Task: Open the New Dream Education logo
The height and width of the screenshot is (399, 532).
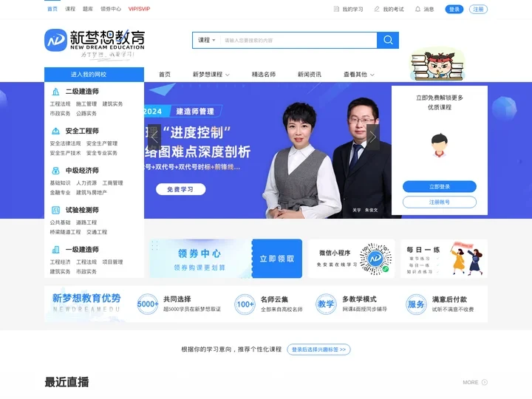Action: pyautogui.click(x=95, y=44)
